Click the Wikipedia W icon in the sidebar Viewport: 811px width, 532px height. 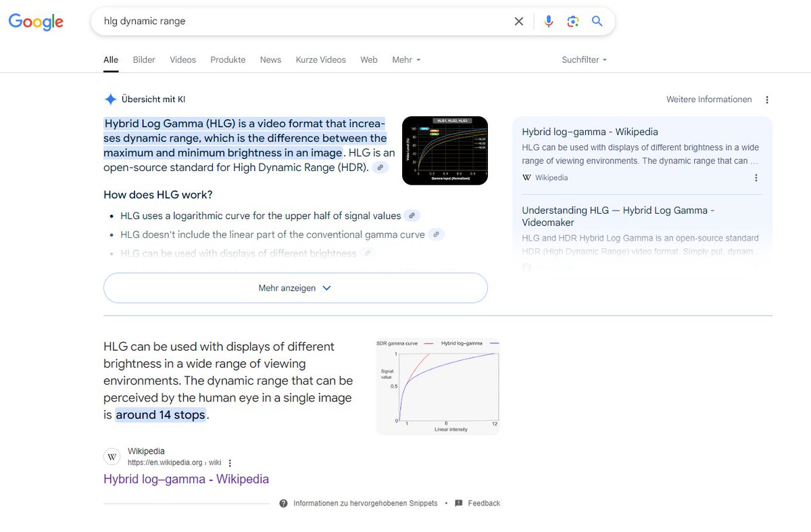pos(526,177)
